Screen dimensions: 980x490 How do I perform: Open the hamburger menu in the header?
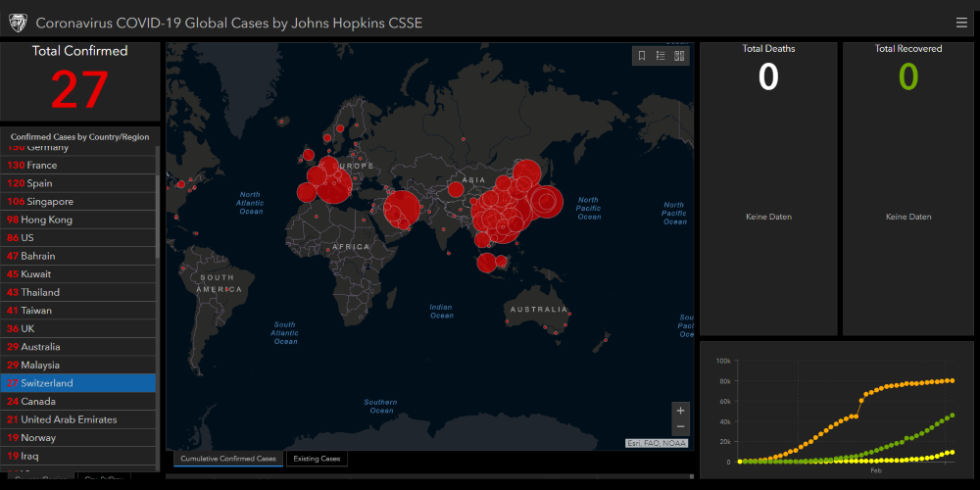click(x=961, y=24)
